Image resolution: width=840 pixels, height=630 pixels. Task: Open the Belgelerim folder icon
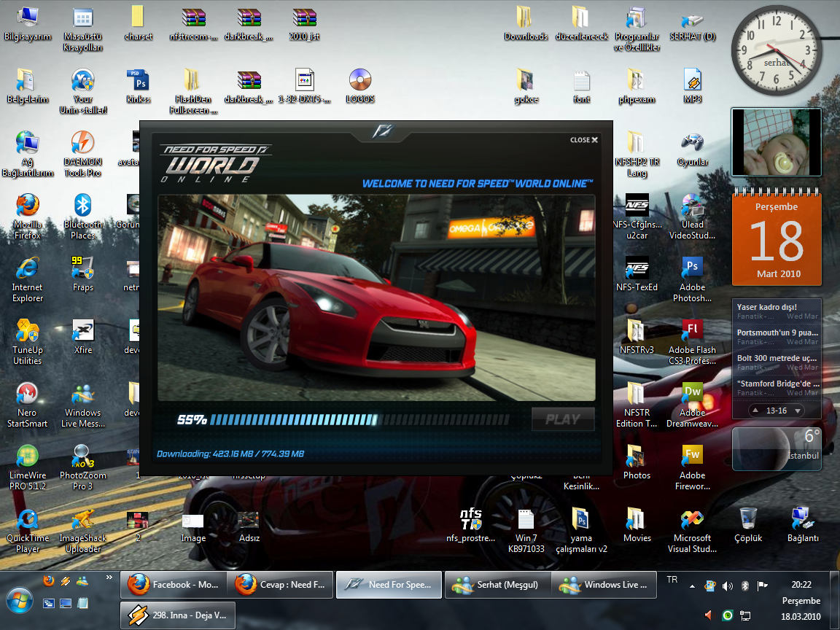point(27,86)
